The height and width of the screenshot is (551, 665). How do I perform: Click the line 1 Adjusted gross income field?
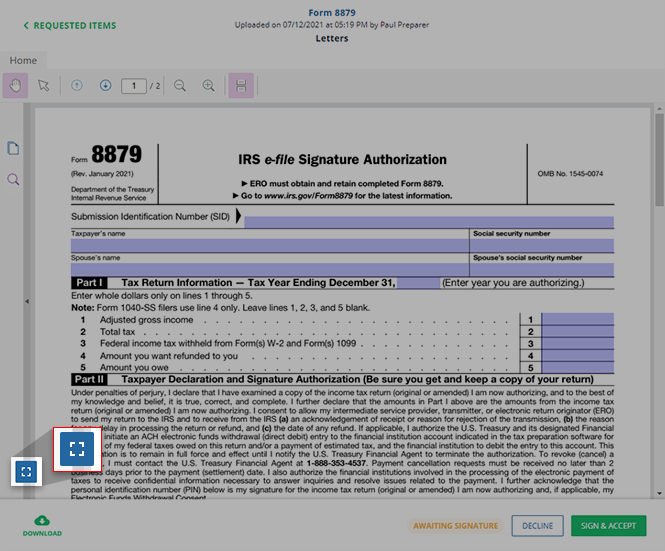click(578, 319)
